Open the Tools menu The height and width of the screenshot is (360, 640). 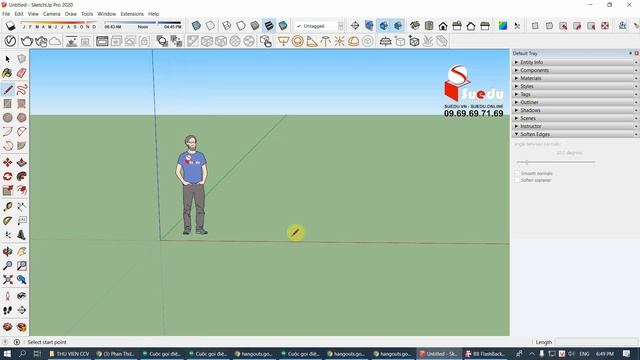coord(87,14)
